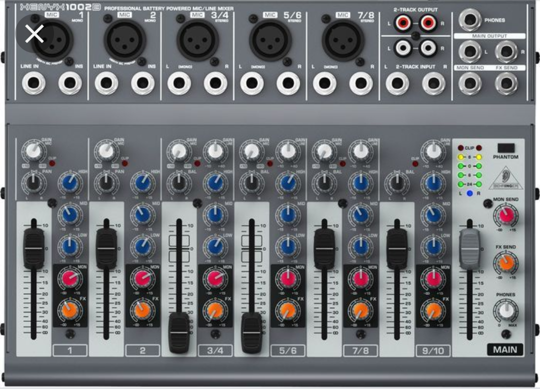This screenshot has height=392, width=540.
Task: Click the channel 2 GAIN knob
Action: pyautogui.click(x=106, y=150)
